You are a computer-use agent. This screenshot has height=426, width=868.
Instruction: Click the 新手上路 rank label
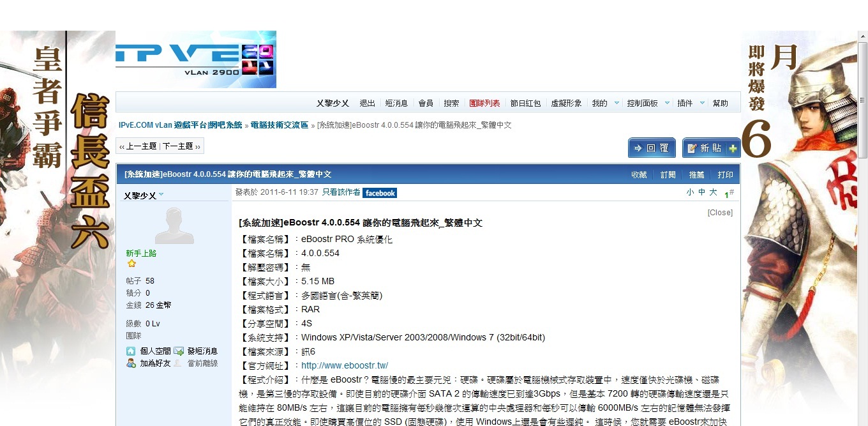tap(141, 253)
